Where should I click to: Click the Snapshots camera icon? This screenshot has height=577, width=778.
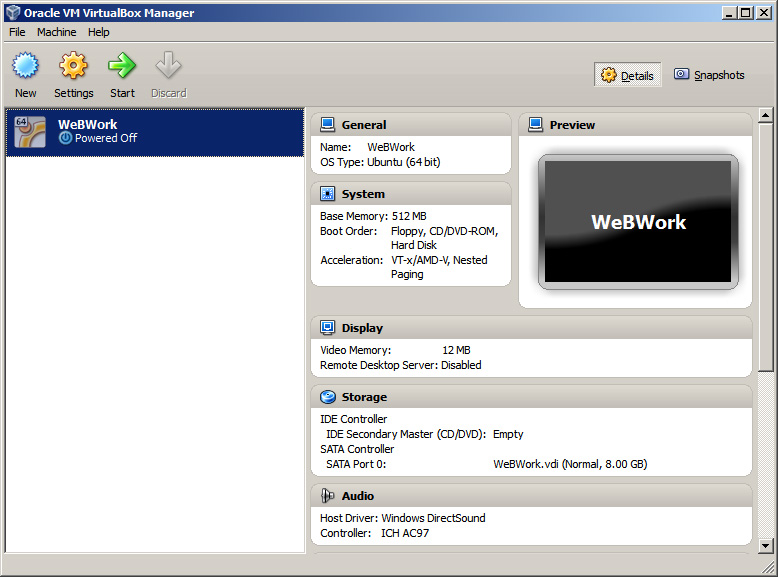[681, 74]
